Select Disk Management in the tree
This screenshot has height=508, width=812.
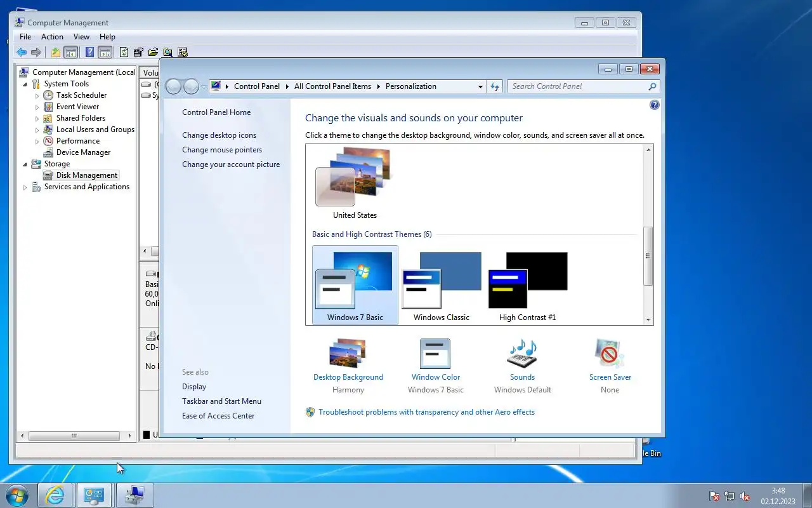(x=87, y=175)
